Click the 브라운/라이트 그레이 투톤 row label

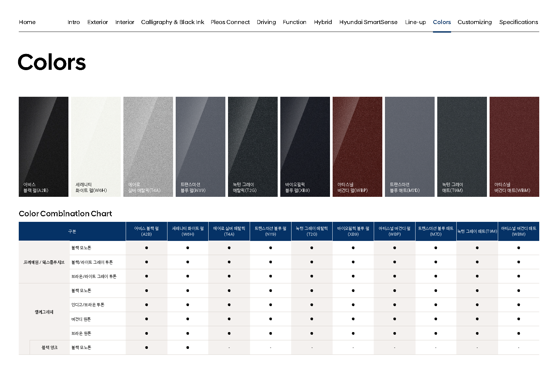tap(94, 276)
